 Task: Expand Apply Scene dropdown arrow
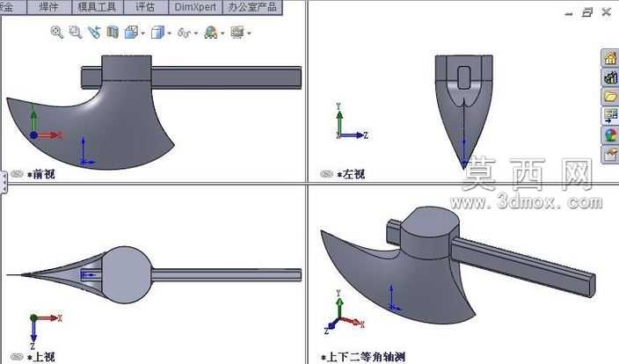pos(222,33)
